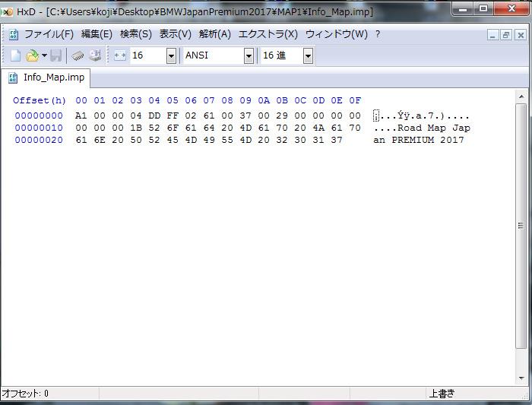Viewport: 532px width, 405px height.
Task: Open the 編集(E) menu
Action: coord(97,34)
